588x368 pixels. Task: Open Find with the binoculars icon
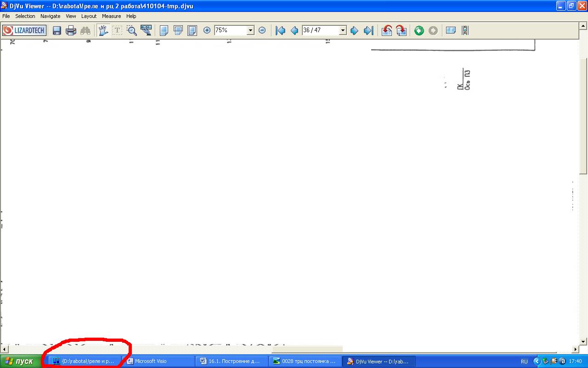click(x=85, y=30)
